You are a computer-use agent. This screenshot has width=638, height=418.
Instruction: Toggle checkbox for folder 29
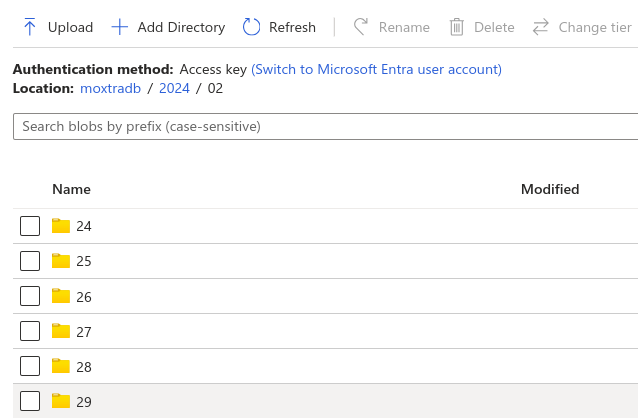30,401
